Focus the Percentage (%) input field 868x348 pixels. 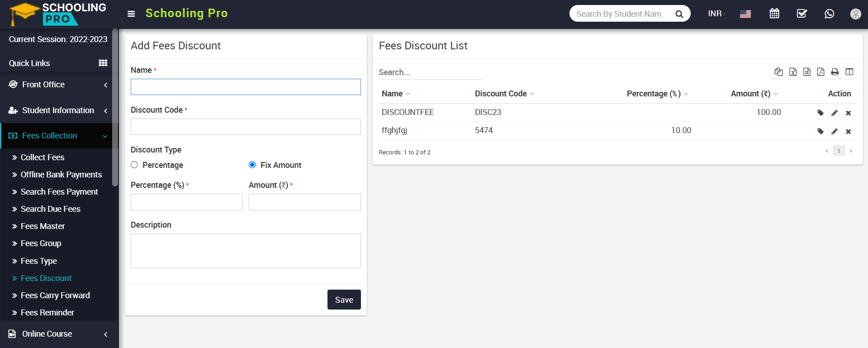[x=187, y=202]
